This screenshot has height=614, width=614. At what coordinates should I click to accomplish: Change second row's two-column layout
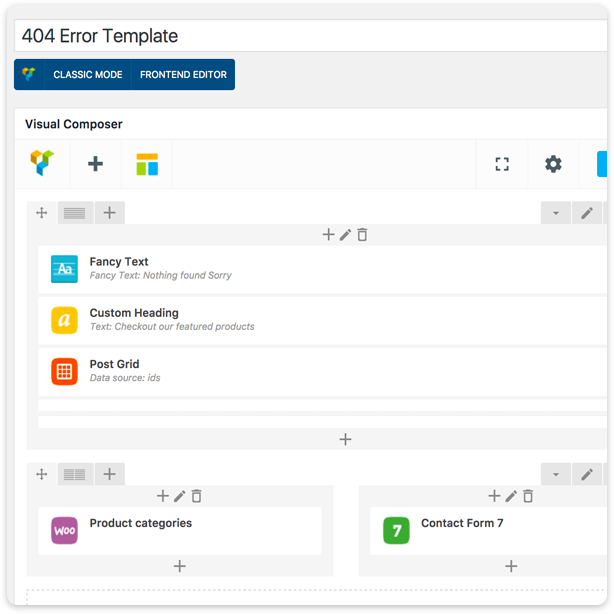point(75,474)
